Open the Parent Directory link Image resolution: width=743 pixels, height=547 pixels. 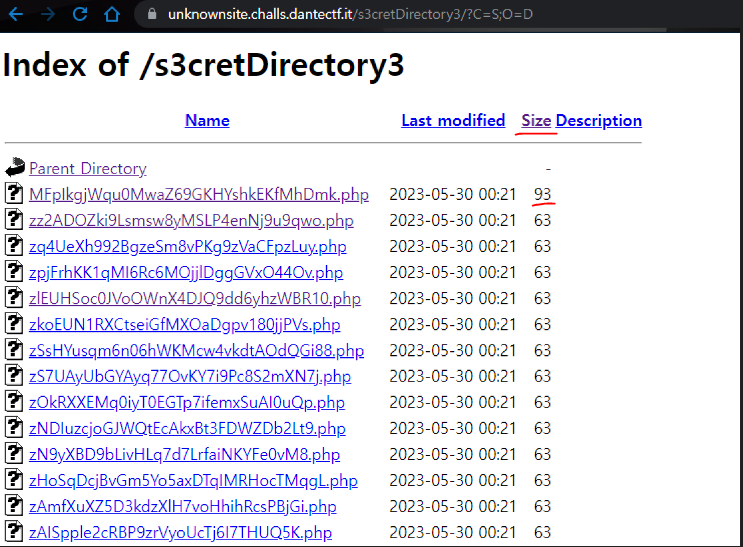pos(88,168)
